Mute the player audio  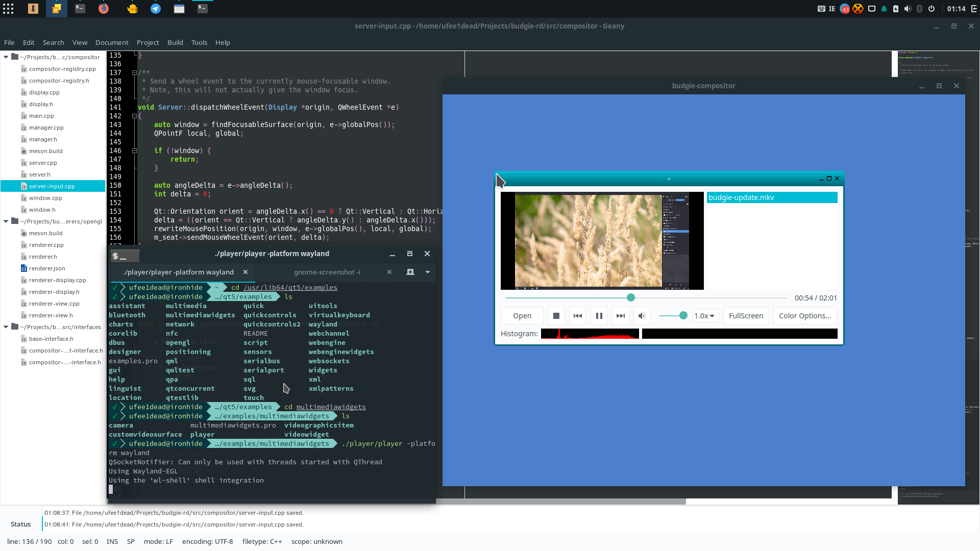point(642,316)
